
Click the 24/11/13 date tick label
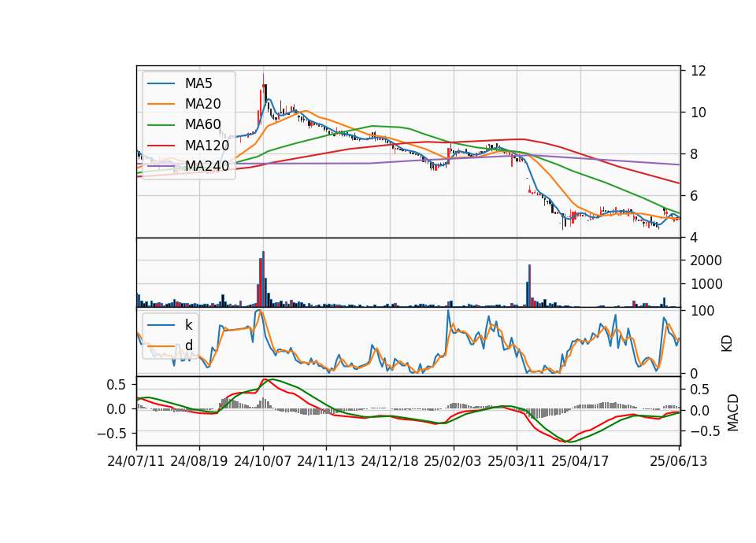(x=326, y=461)
